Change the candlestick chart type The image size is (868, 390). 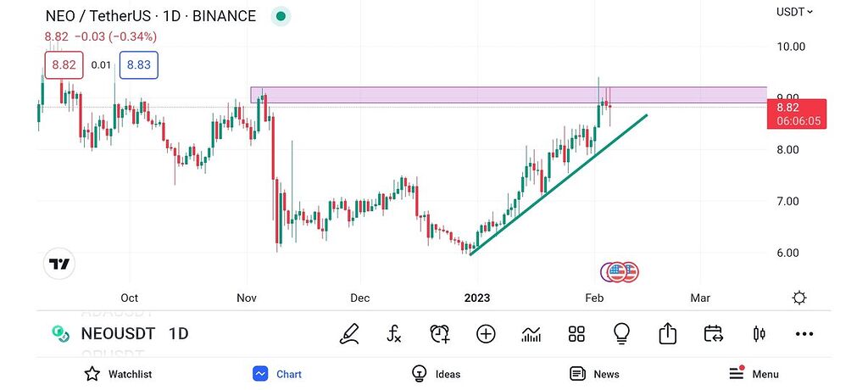pyautogui.click(x=759, y=334)
